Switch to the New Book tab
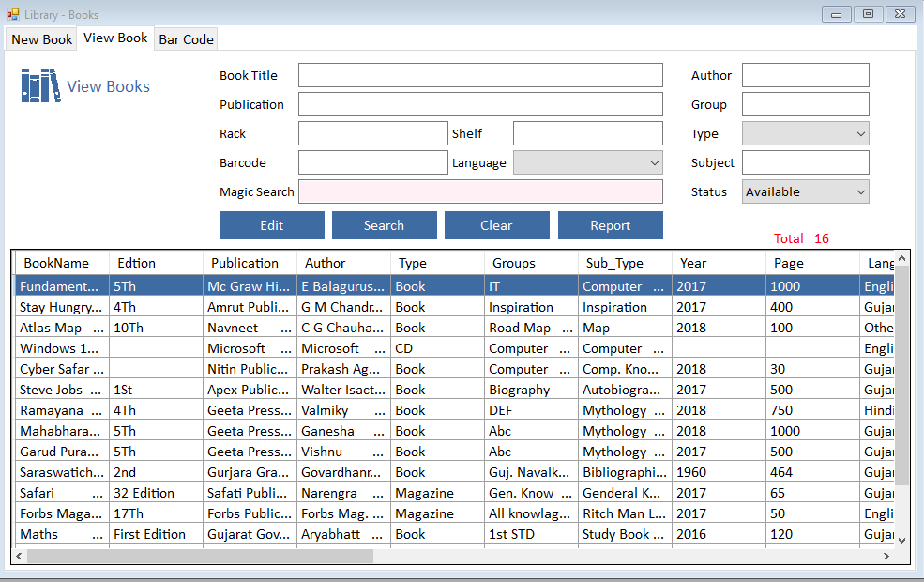This screenshot has width=924, height=582. pos(41,39)
